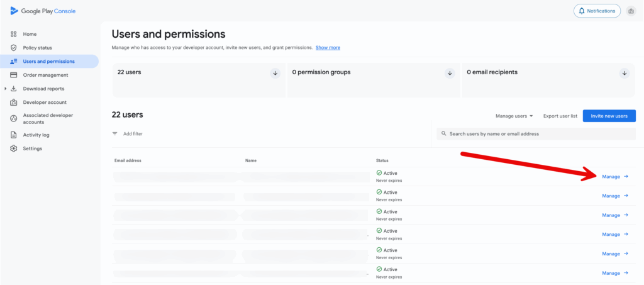Click the Invite new users button
644x285 pixels.
point(609,116)
